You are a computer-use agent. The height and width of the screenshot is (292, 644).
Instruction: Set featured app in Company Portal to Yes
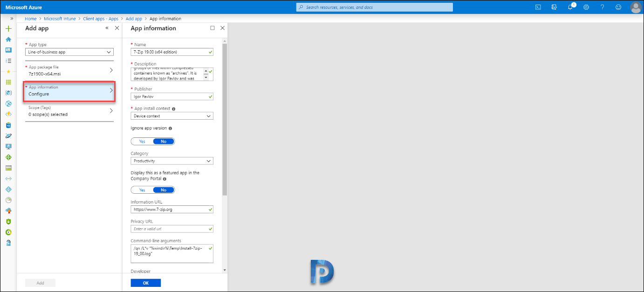click(x=142, y=190)
